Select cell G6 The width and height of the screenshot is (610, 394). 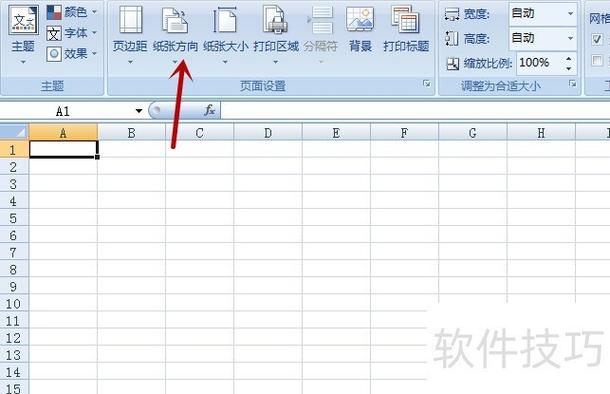click(x=473, y=235)
